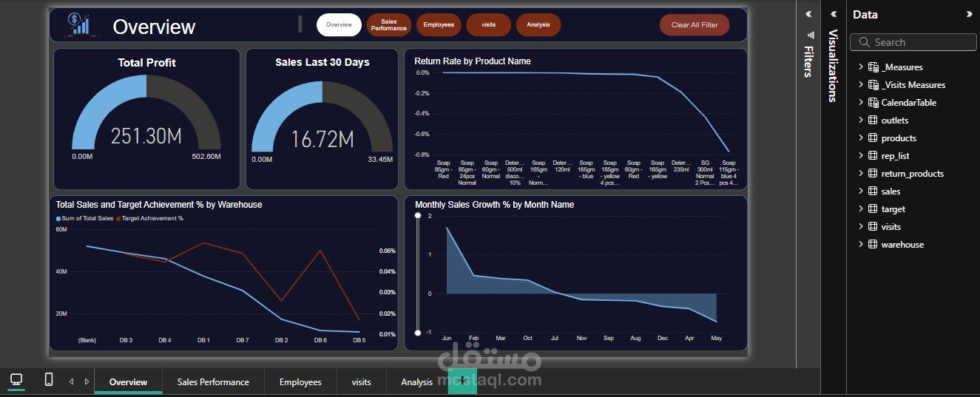This screenshot has height=397, width=980.
Task: Click the Sum of Total Sales legend marker
Action: (x=58, y=219)
